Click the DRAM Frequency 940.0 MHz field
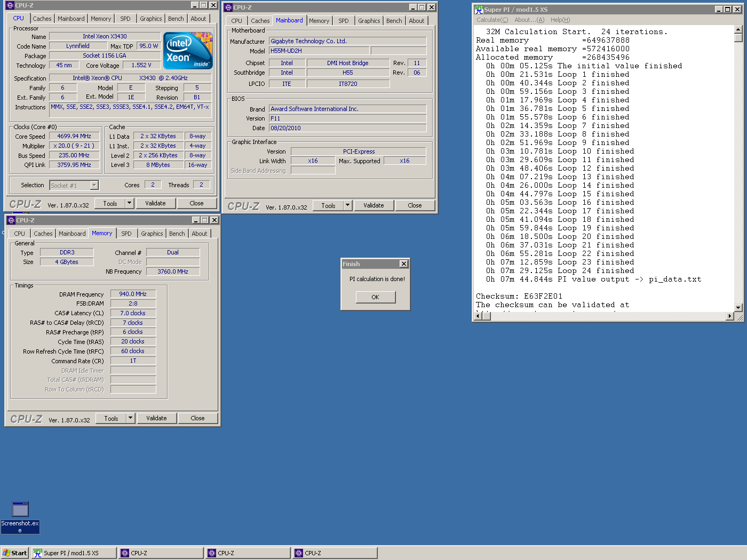Image resolution: width=747 pixels, height=560 pixels. (x=133, y=294)
